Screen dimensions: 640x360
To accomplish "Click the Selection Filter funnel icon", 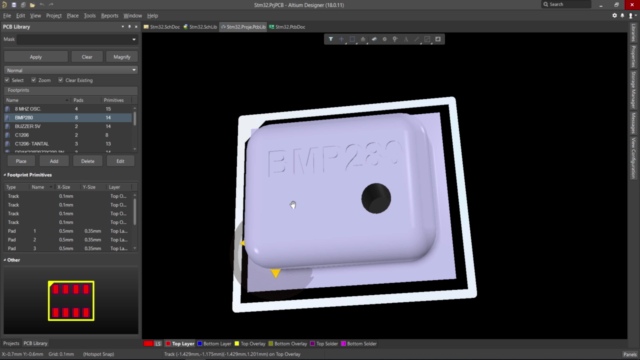I will (x=331, y=39).
